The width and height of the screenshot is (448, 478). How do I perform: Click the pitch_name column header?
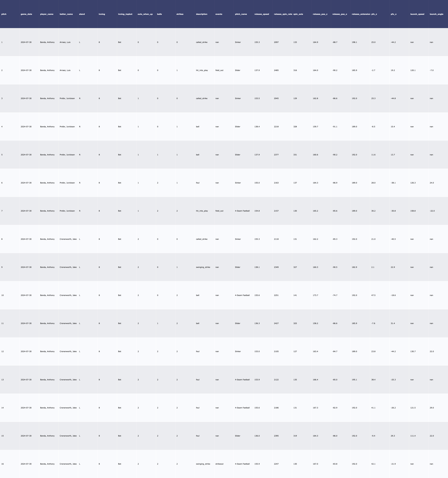pos(241,14)
